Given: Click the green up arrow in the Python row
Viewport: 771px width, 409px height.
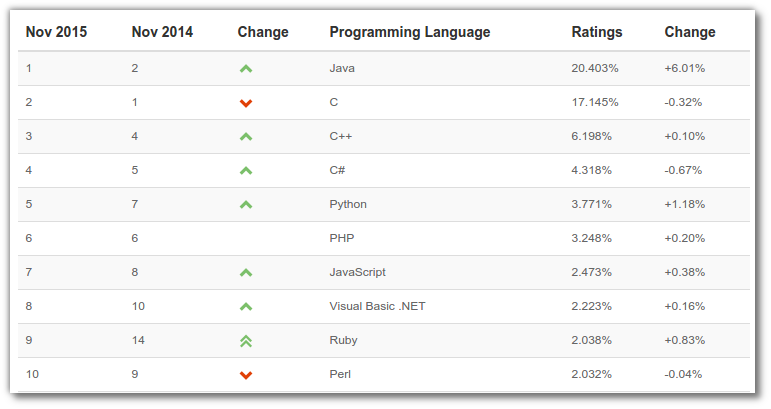Looking at the screenshot, I should point(246,204).
